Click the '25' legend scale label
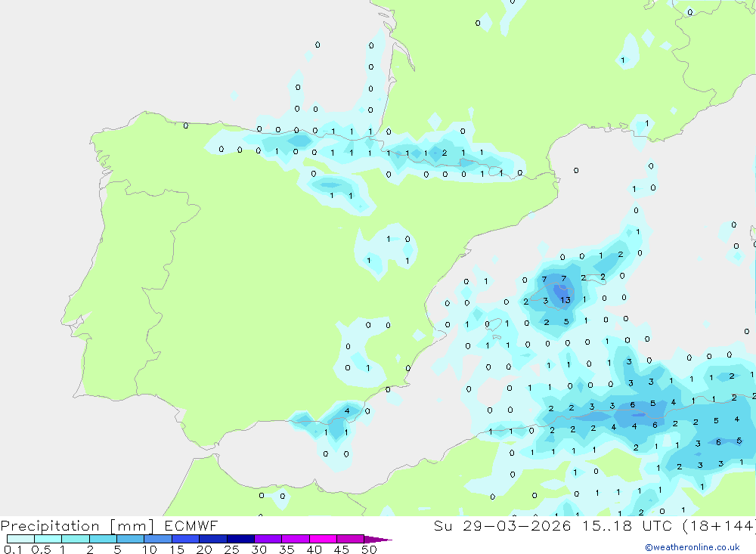 coord(231,549)
